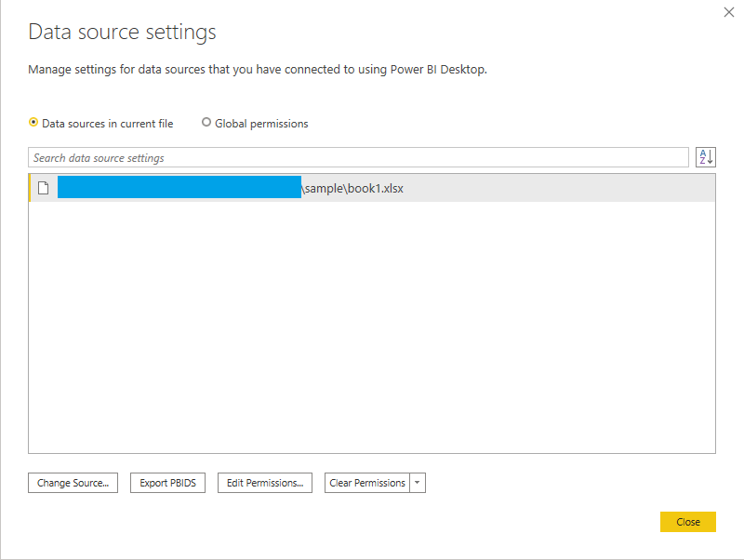744x560 pixels.
Task: Click the Export PBIDS button
Action: 168,483
